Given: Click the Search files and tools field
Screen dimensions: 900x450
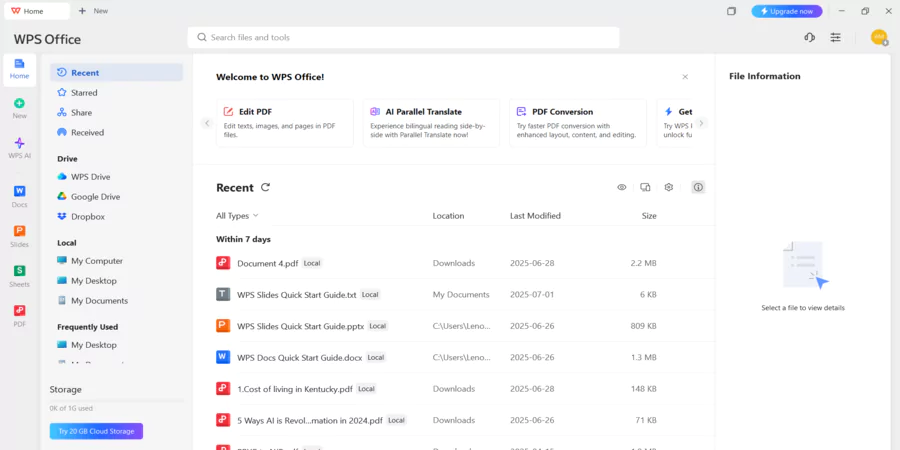Looking at the screenshot, I should (x=404, y=37).
